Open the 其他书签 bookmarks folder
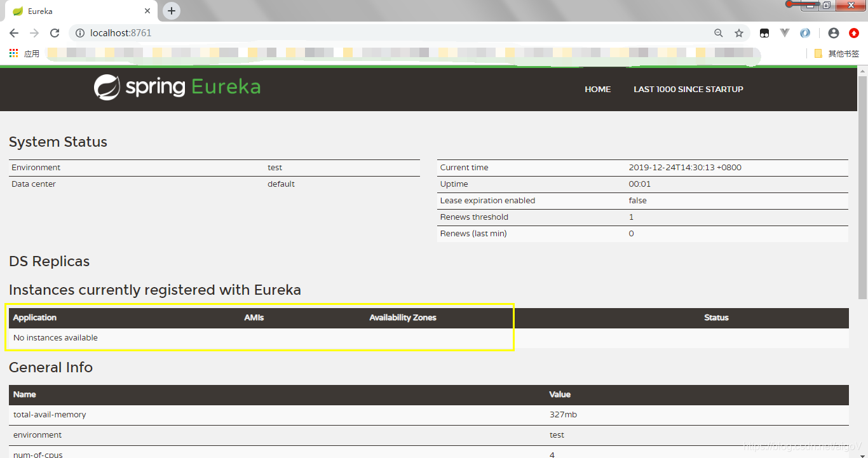 [837, 53]
